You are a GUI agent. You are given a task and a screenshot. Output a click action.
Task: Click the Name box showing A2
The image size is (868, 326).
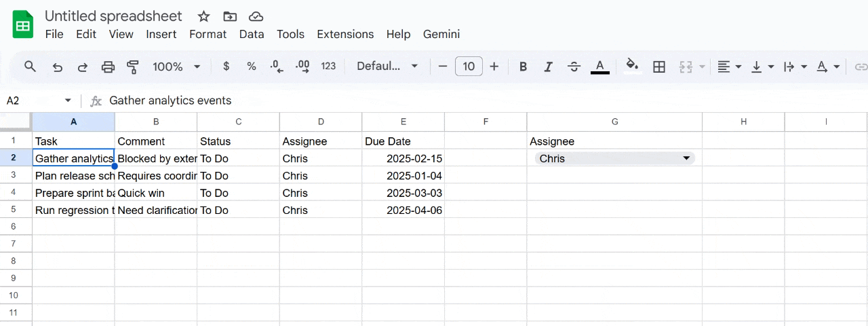pyautogui.click(x=38, y=101)
